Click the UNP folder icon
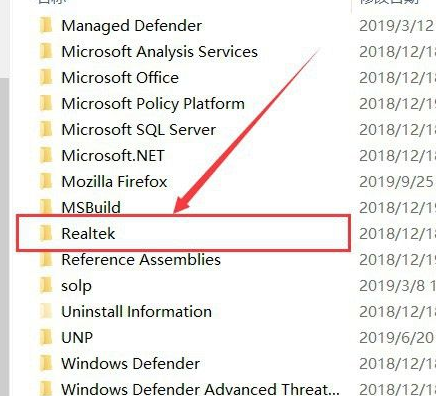The image size is (436, 396). [x=46, y=337]
